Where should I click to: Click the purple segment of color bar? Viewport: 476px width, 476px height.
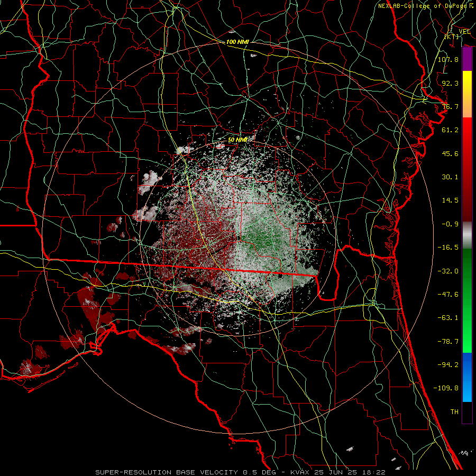[467, 59]
